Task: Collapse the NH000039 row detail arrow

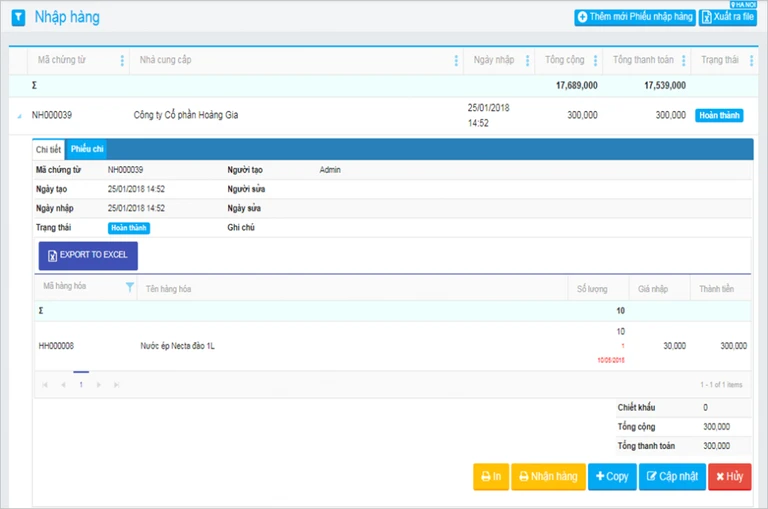Action: coord(20,116)
